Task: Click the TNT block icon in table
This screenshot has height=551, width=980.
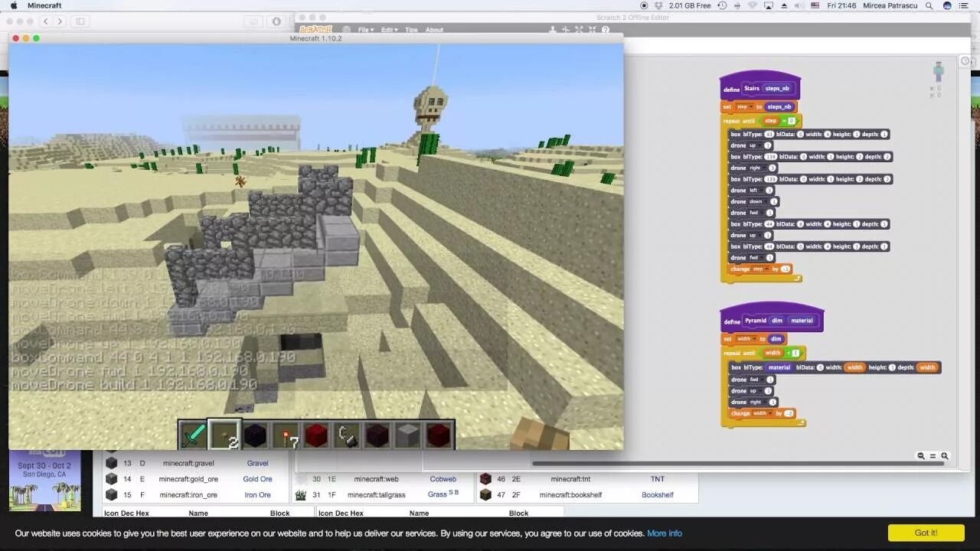Action: (485, 479)
